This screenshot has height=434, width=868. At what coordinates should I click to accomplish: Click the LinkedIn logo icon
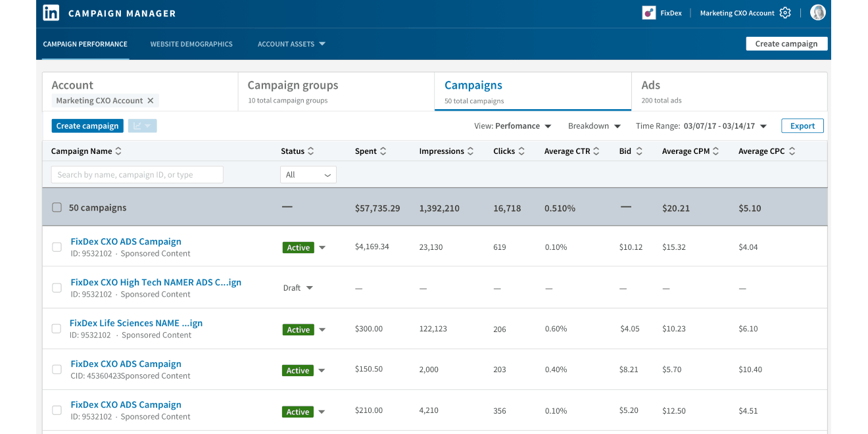point(51,13)
